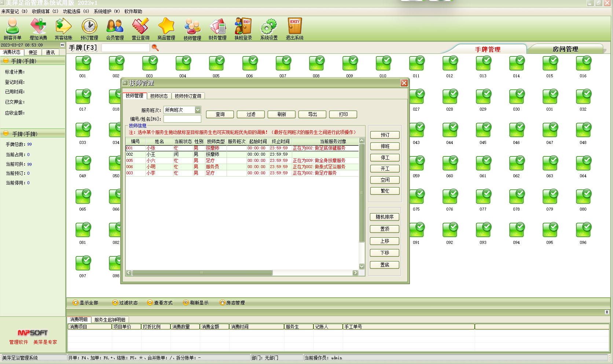Click the 查询 button
613x364 pixels.
coord(220,114)
